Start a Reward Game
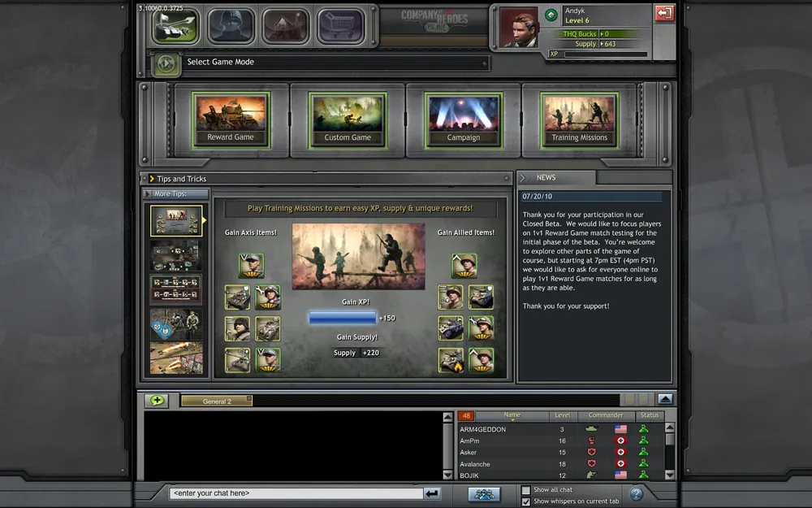The width and height of the screenshot is (812, 508). pos(231,119)
